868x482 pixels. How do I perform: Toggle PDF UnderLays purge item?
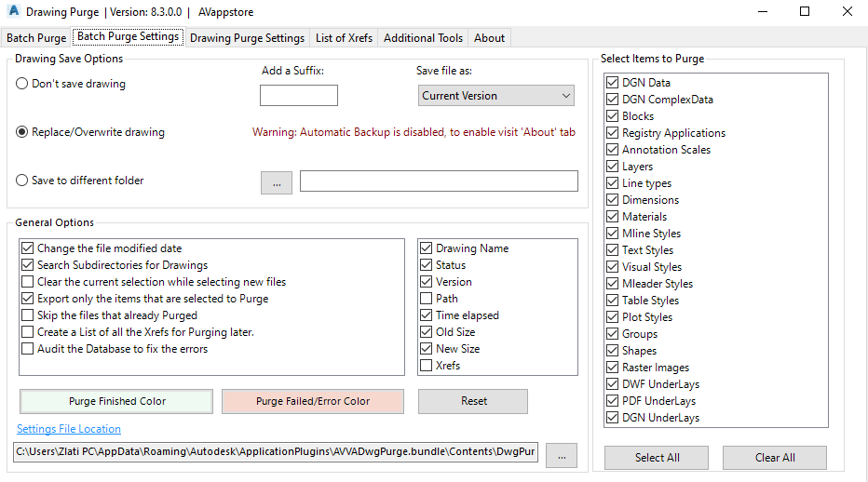click(x=612, y=401)
